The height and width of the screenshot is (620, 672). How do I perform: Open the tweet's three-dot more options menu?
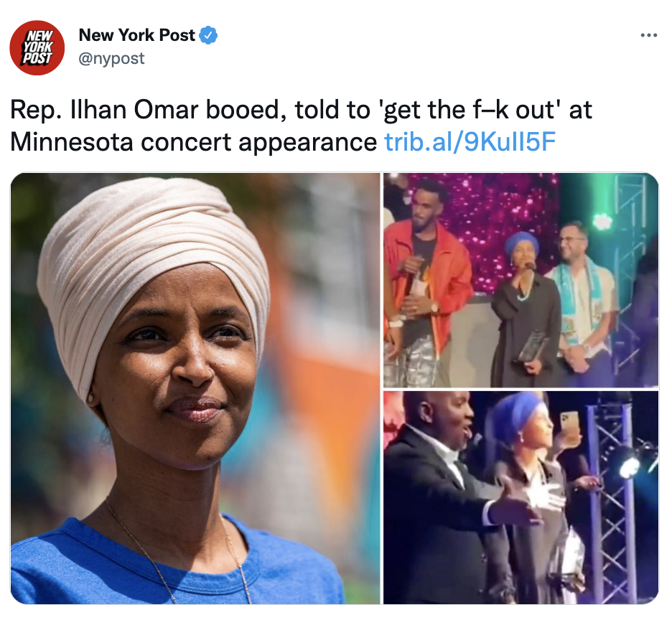point(648,36)
